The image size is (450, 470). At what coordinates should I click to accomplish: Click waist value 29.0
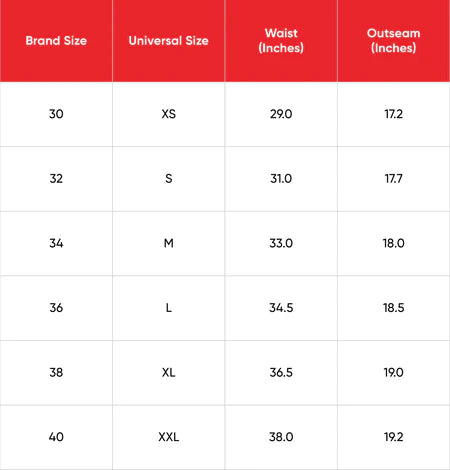[x=281, y=114]
